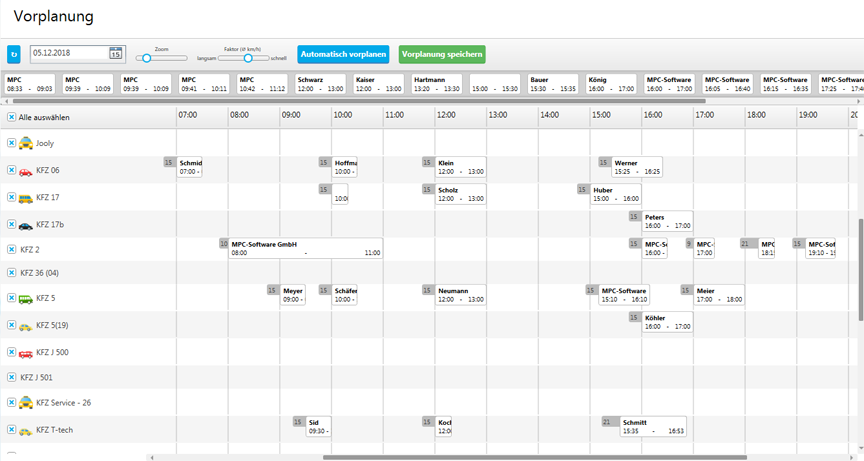The width and height of the screenshot is (864, 461).
Task: Toggle the 'Alle auswählen' checkbox
Action: click(x=12, y=117)
